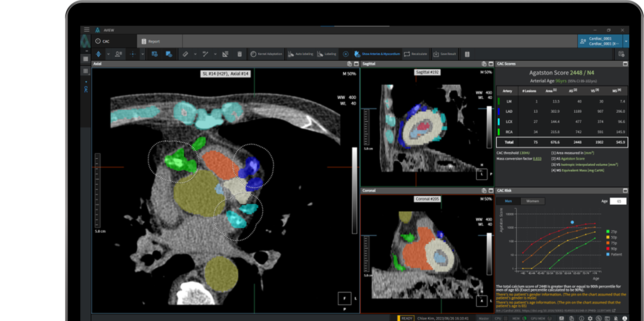Image resolution: width=644 pixels, height=321 pixels.
Task: Open the settings icon at toolbar right end
Action: [x=621, y=54]
